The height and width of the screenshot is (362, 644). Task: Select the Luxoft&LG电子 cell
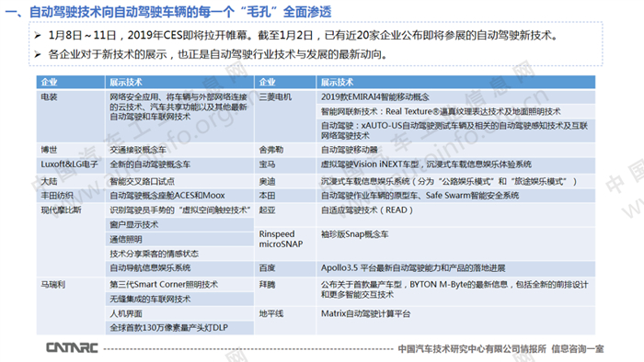[71, 164]
